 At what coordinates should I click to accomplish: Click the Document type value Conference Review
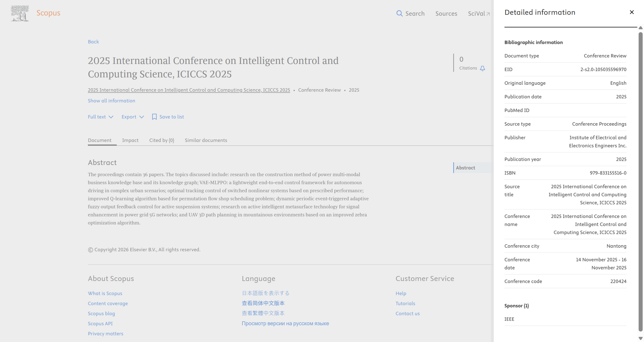coord(605,56)
